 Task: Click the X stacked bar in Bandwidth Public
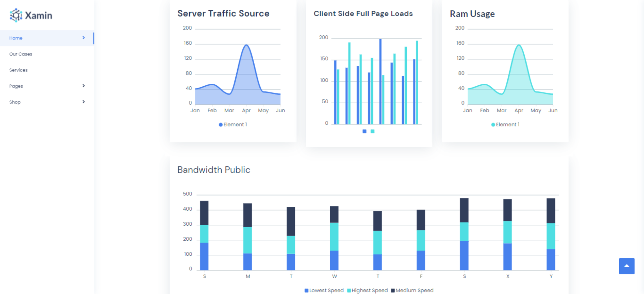coord(507,234)
